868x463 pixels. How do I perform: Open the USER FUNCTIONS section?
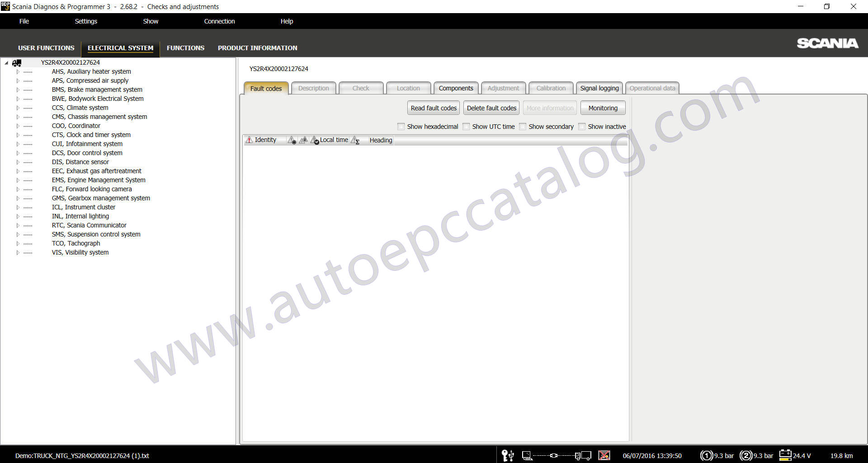46,48
